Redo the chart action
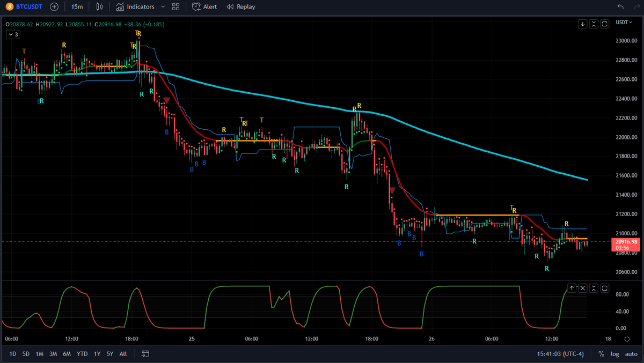 click(x=636, y=7)
